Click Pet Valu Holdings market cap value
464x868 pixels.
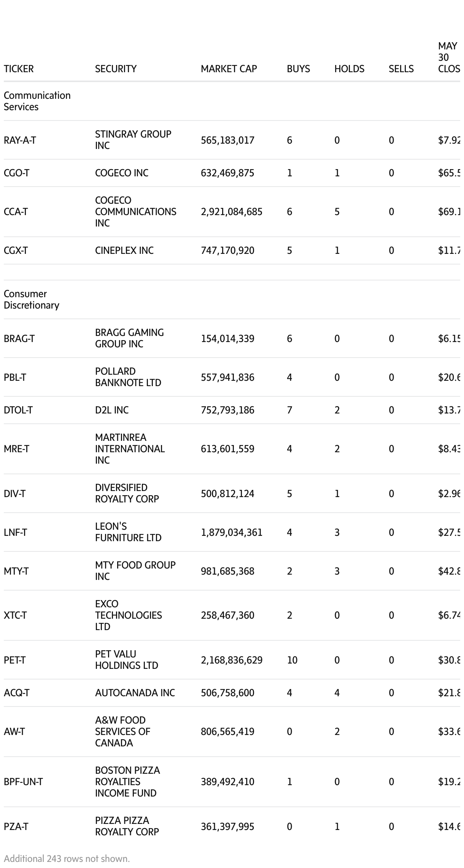coord(232,660)
